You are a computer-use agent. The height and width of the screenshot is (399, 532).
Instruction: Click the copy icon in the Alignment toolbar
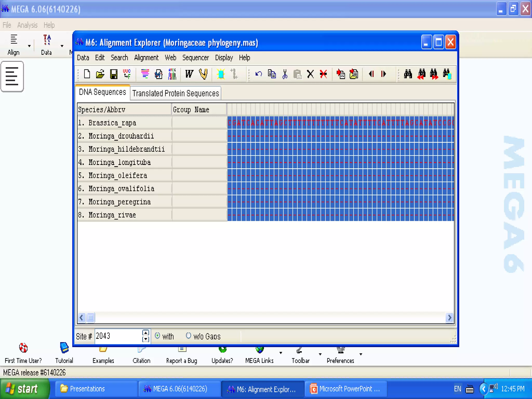click(272, 74)
